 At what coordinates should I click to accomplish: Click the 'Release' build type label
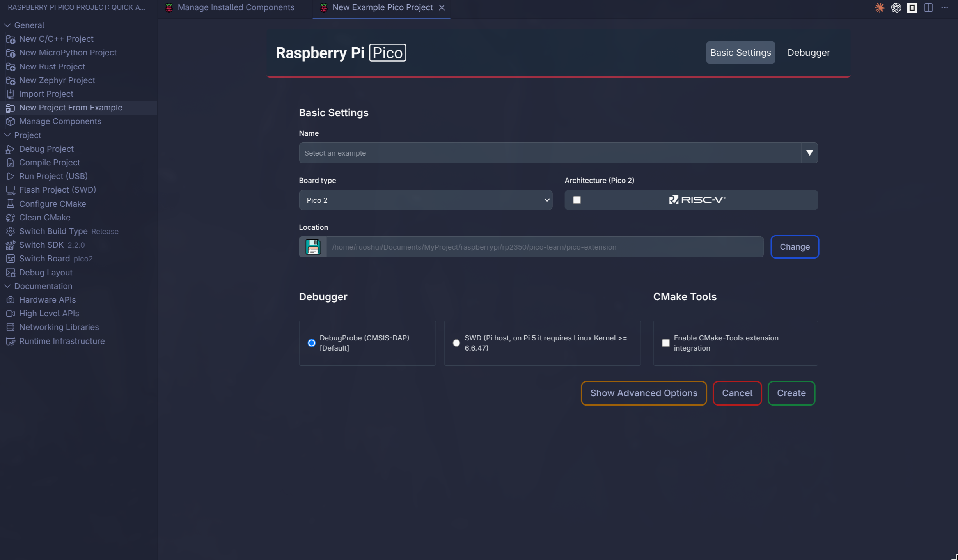(x=105, y=232)
